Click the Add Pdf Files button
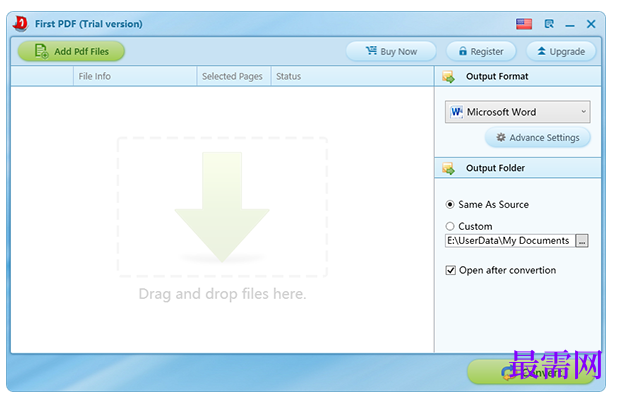Viewport: 621px width, 396px height. tap(71, 51)
